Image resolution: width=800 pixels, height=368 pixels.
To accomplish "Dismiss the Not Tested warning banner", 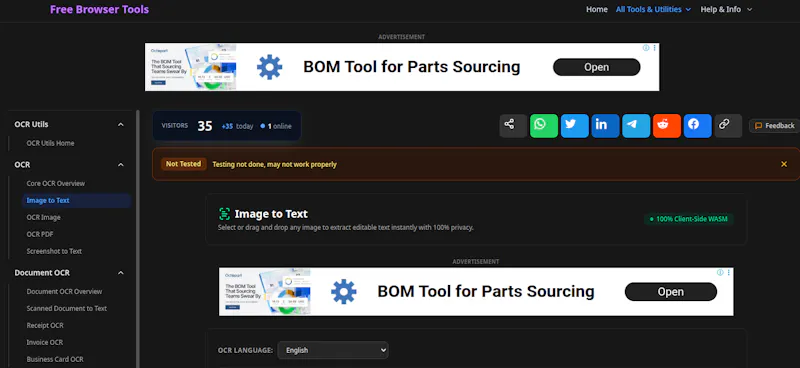I will coord(784,164).
